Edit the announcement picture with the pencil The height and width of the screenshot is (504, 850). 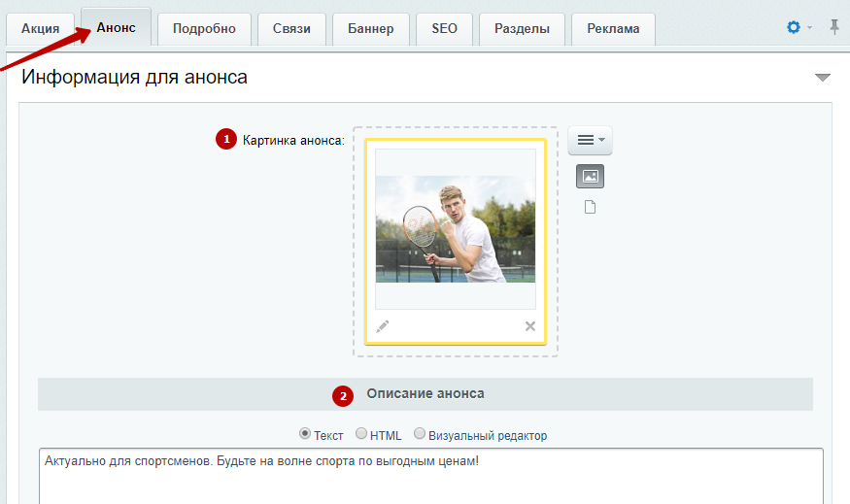pos(382,326)
